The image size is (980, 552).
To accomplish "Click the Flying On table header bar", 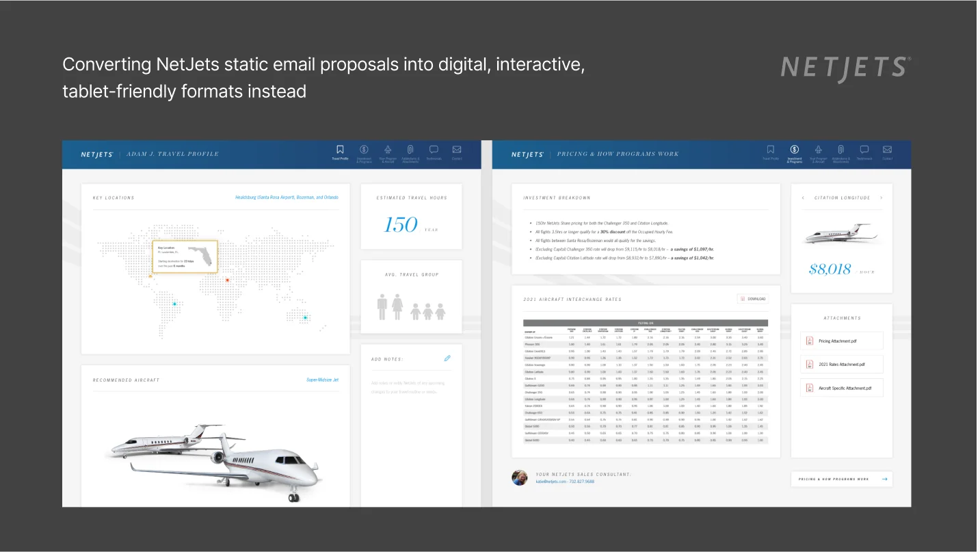I will 646,323.
